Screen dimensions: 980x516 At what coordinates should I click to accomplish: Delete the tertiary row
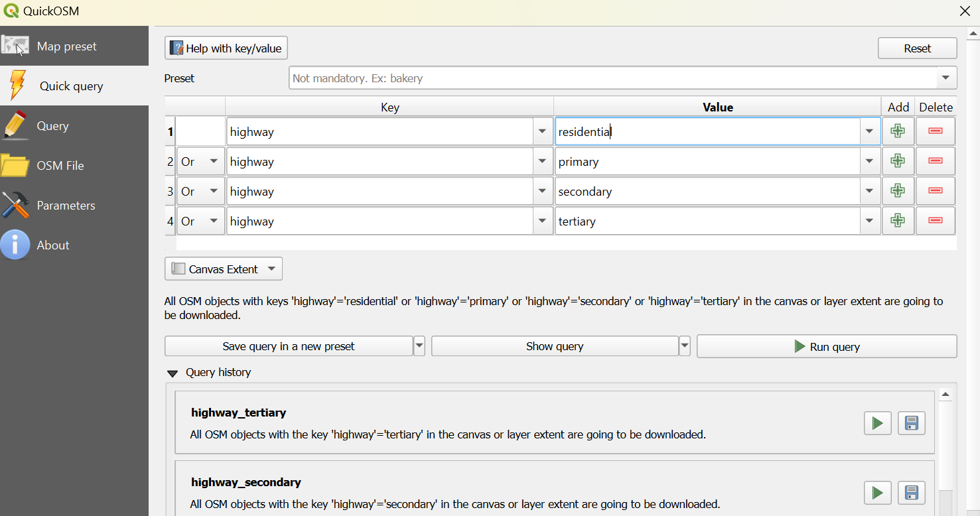[x=936, y=221]
